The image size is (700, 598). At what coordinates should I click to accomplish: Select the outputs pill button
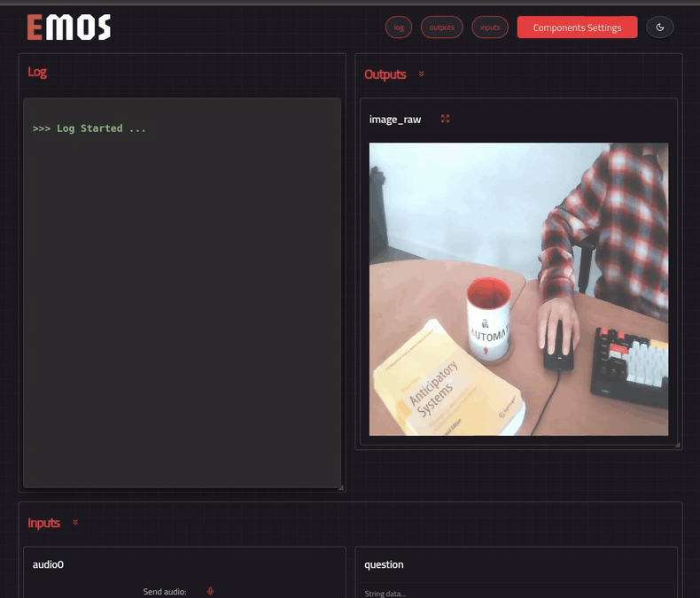tap(441, 27)
